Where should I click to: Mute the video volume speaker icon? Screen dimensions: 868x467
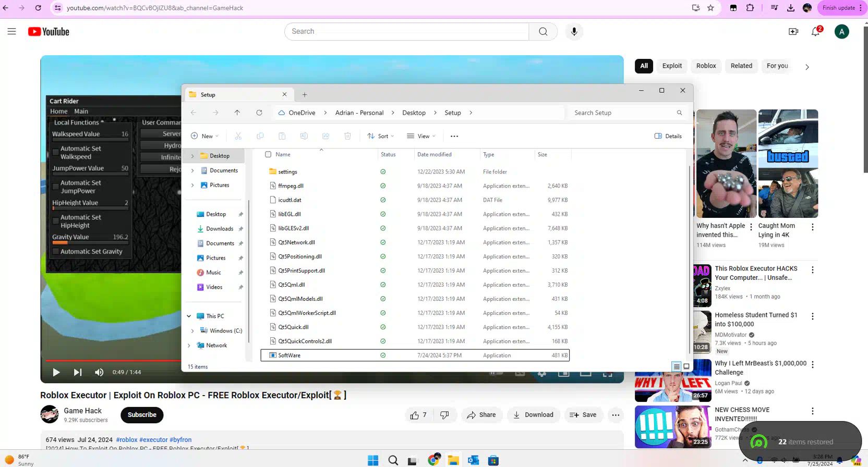(x=99, y=372)
